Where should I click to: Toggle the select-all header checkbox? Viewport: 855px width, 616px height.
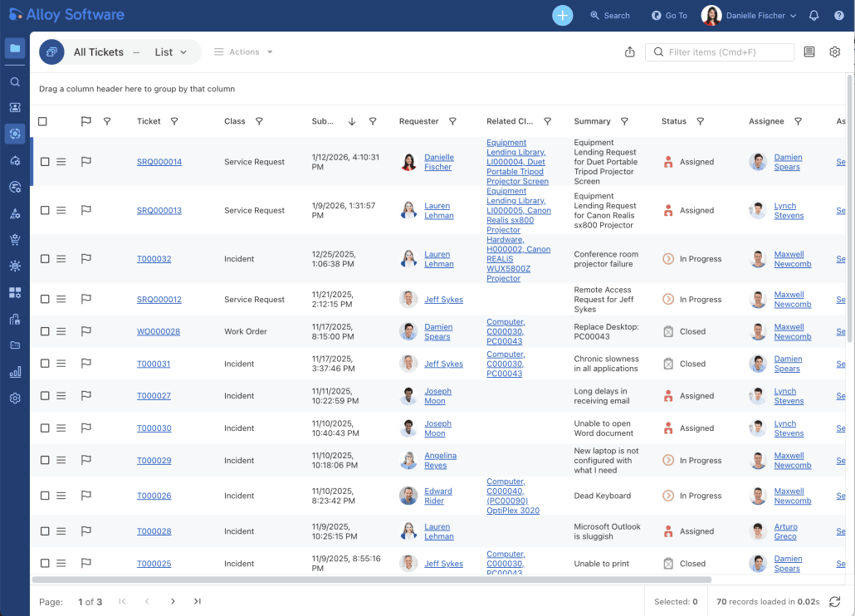point(43,121)
